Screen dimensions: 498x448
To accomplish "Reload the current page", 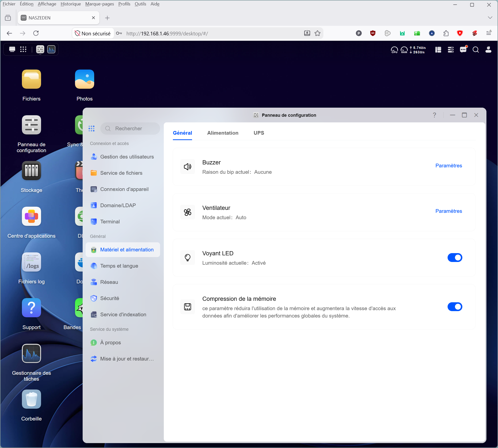I will click(x=36, y=33).
